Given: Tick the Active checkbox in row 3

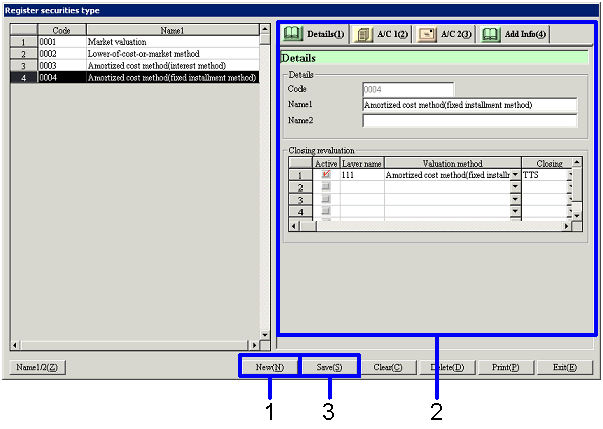Looking at the screenshot, I should click(x=326, y=199).
